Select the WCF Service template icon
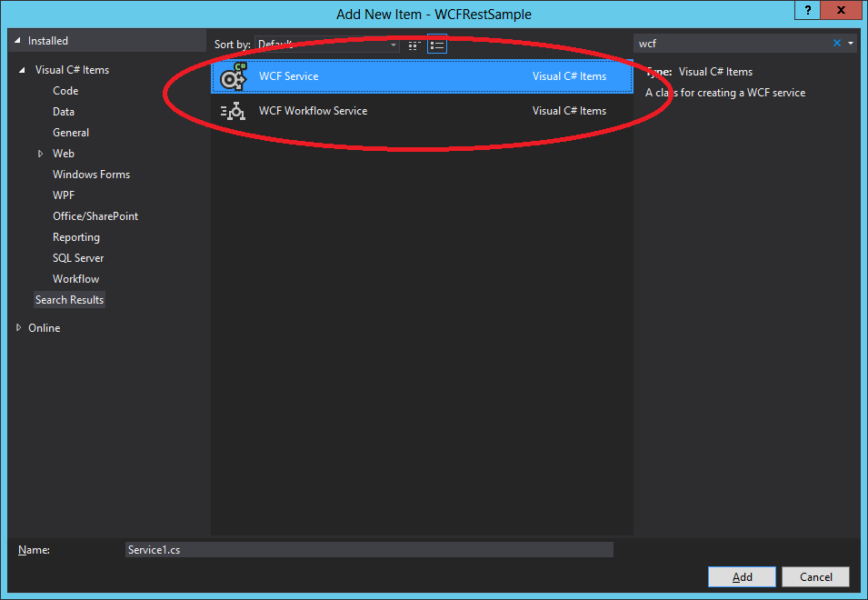The image size is (868, 600). (x=232, y=77)
